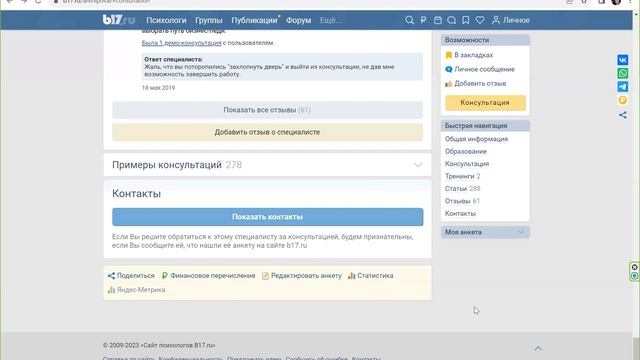Open the Форум menu item
The width and height of the screenshot is (640, 360).
tap(298, 20)
